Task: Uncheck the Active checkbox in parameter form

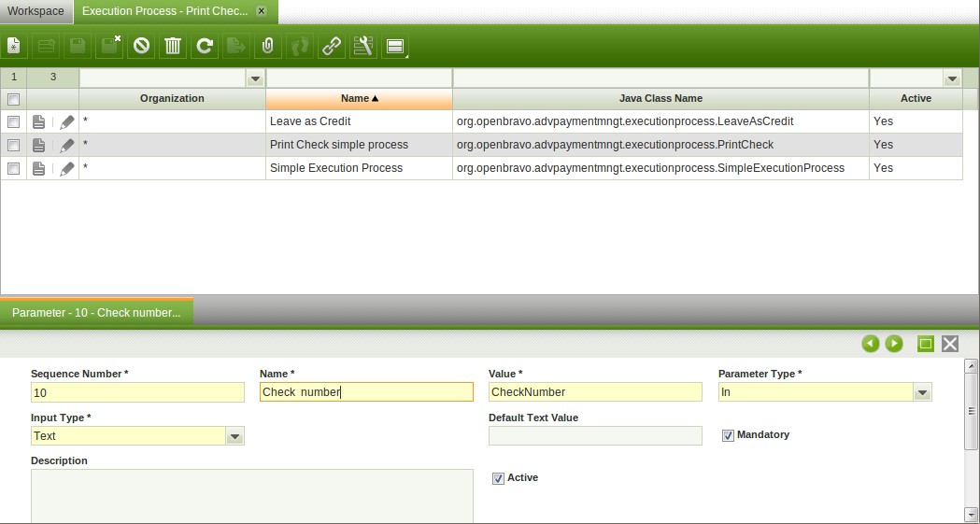Action: point(498,478)
